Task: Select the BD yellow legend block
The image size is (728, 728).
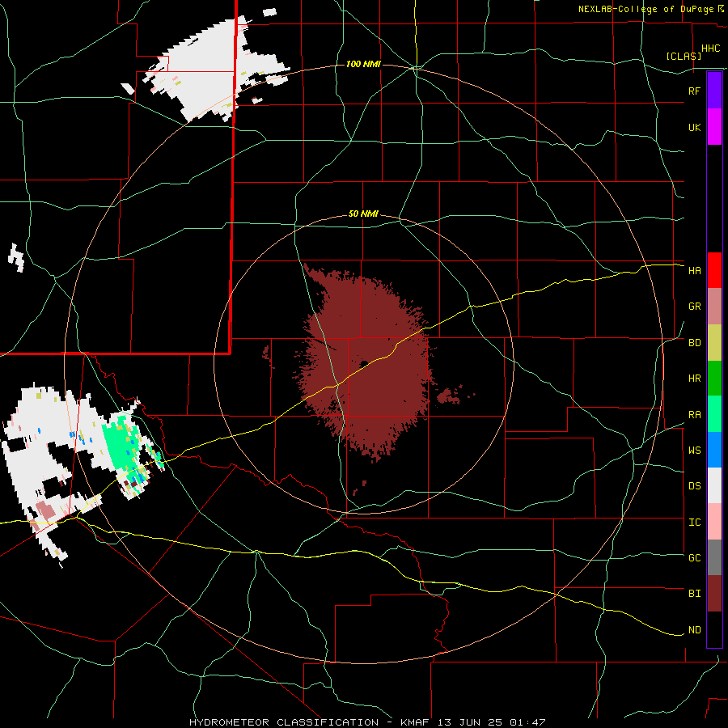Action: point(714,343)
